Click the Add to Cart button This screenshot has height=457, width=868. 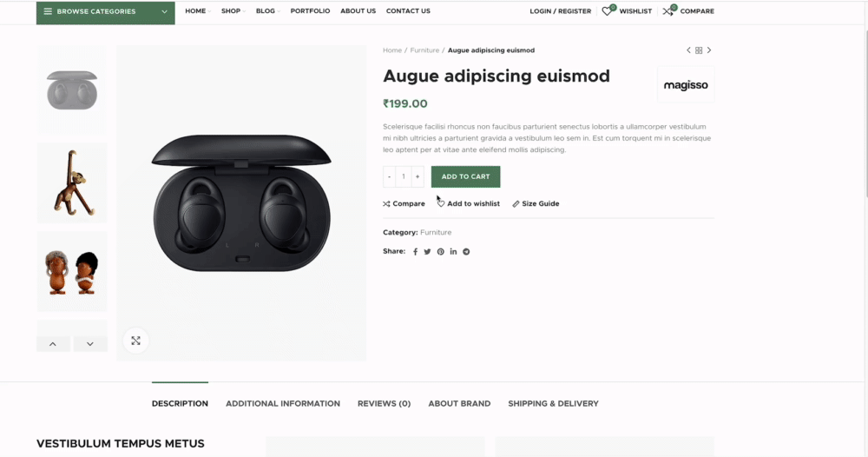click(x=465, y=176)
